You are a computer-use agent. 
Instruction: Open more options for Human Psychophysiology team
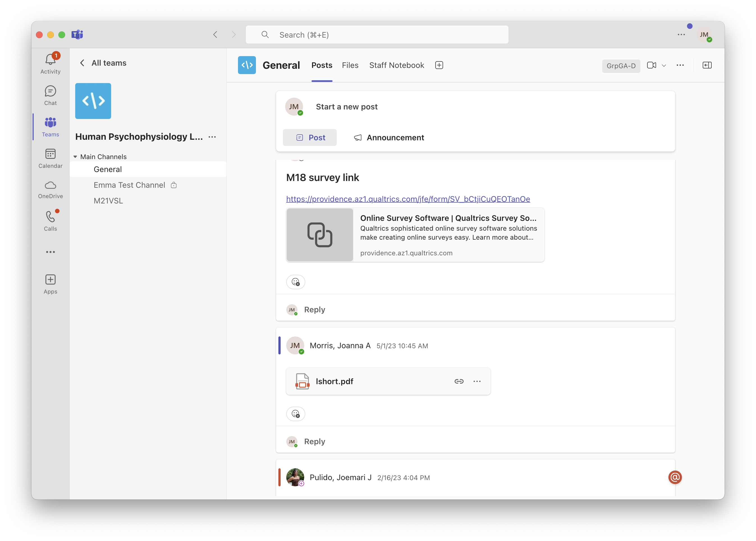(x=212, y=137)
